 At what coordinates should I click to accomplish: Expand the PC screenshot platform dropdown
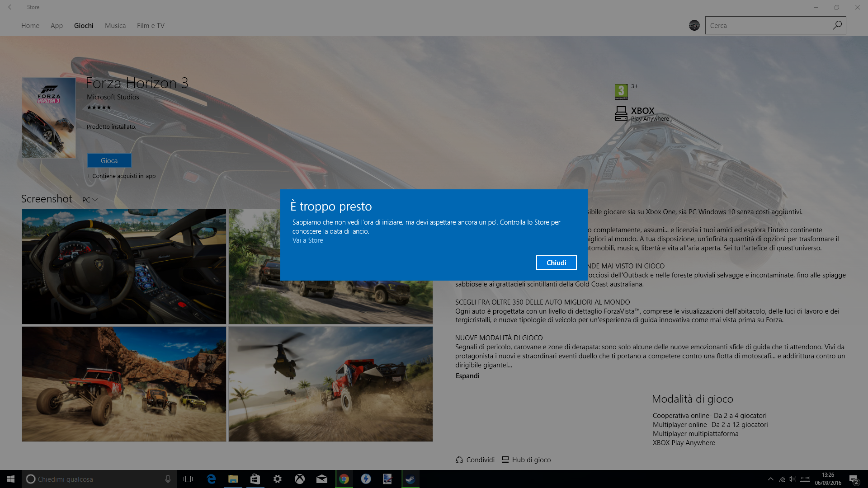pyautogui.click(x=90, y=200)
